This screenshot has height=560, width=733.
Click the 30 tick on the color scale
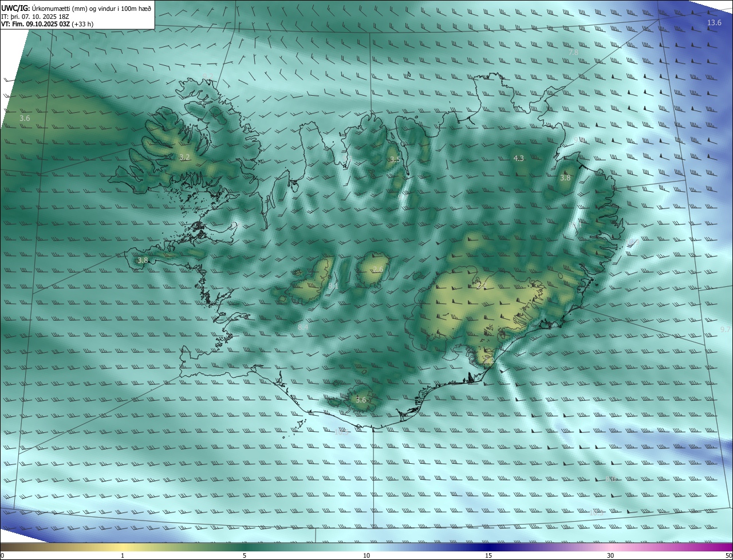coord(610,555)
